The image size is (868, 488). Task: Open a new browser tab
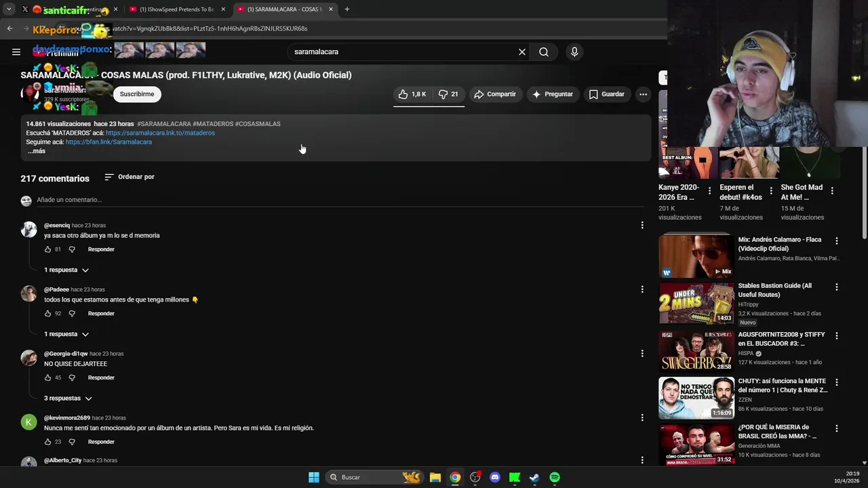347,9
